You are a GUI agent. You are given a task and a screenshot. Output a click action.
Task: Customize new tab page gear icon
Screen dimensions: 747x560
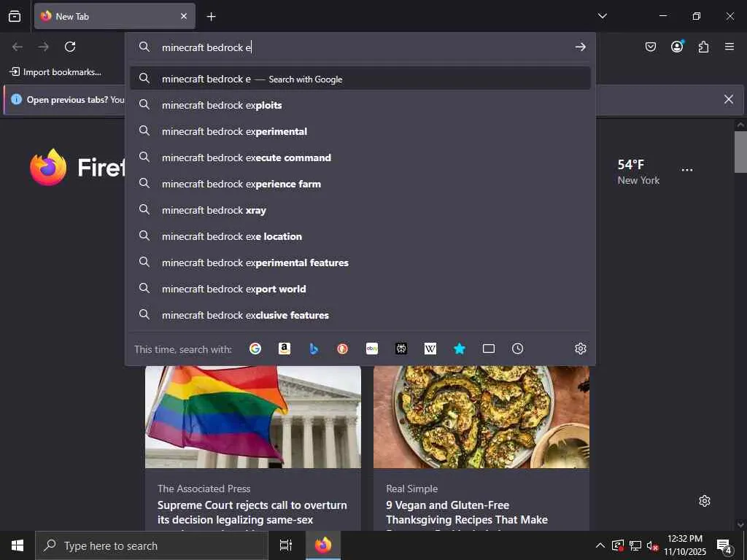[x=705, y=501]
